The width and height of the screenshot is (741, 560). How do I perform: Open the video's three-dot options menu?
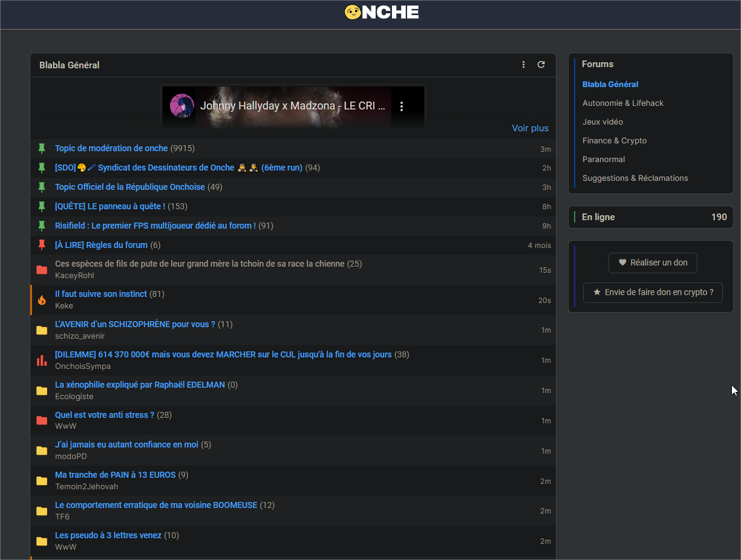point(402,106)
